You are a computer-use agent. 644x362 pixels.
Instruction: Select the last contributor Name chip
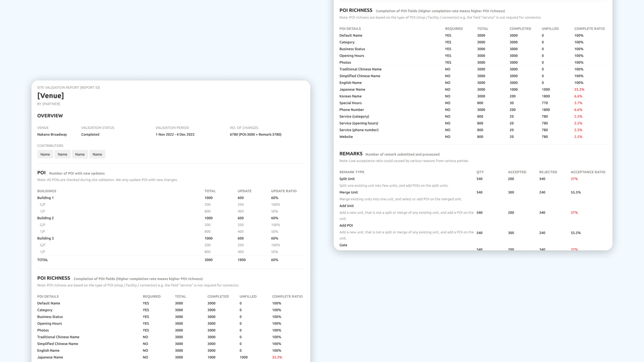click(x=97, y=154)
